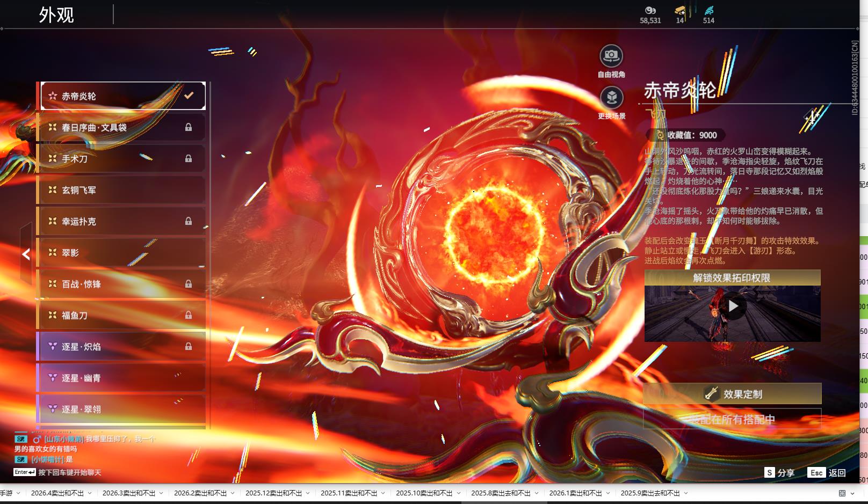Toggle the equipped checkmark on 赤帝炎轮
This screenshot has width=868, height=504.
pos(189,96)
